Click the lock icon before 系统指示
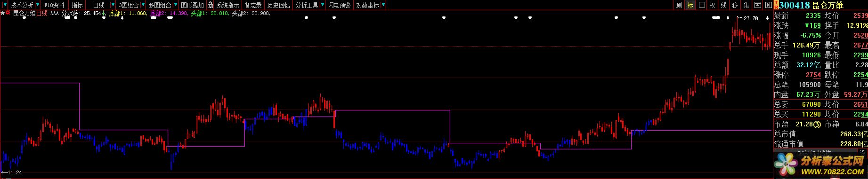The image size is (868, 179). (211, 5)
